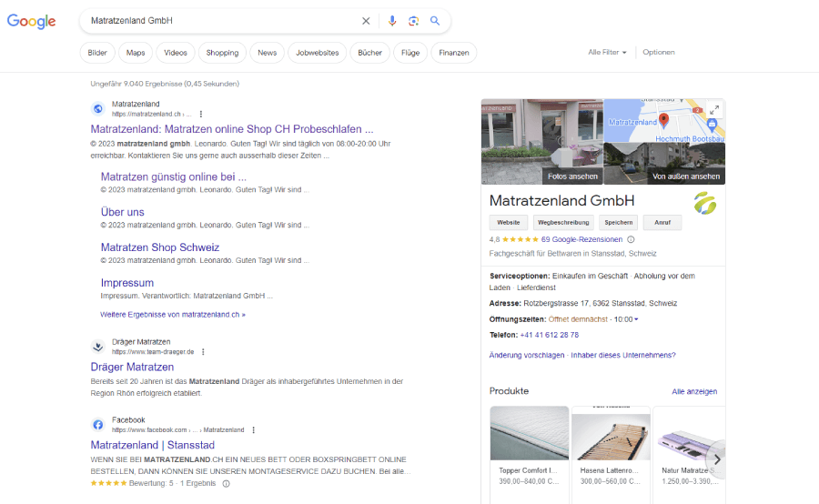The width and height of the screenshot is (819, 504).
Task: Switch to the Bilder tab
Action: click(x=97, y=53)
